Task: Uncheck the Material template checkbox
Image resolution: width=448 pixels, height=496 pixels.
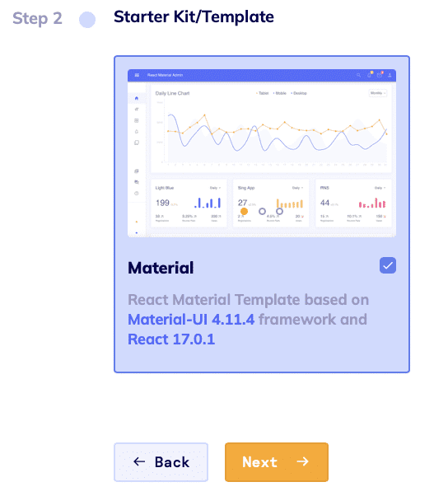Action: click(x=388, y=265)
